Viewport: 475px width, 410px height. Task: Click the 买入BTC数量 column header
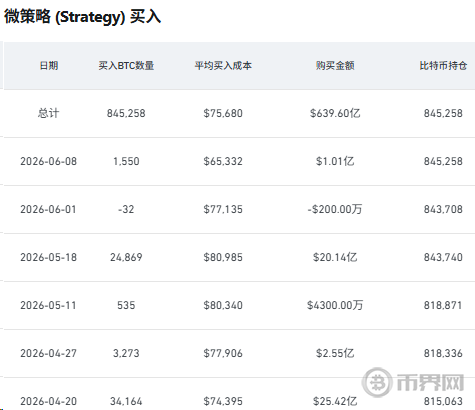126,65
